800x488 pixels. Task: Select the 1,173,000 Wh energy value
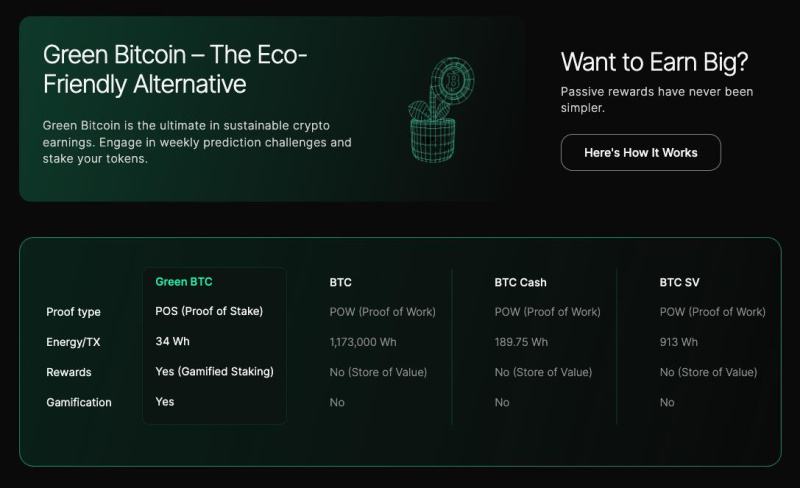click(363, 342)
